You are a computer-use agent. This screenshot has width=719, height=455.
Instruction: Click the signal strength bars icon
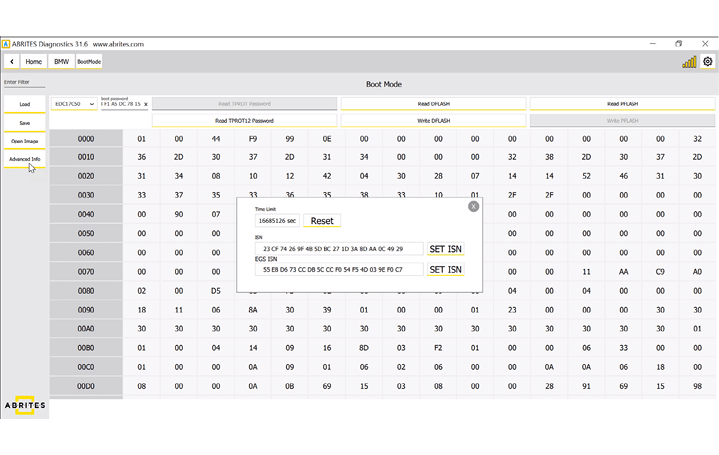[x=689, y=62]
